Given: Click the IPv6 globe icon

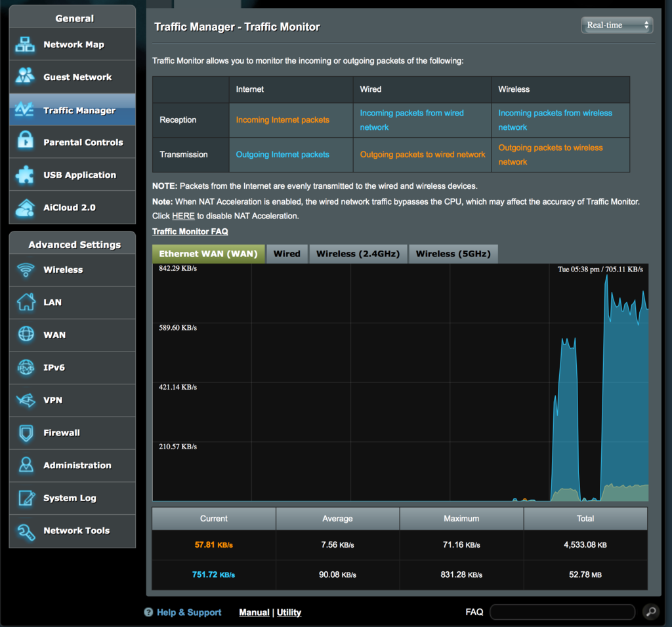Looking at the screenshot, I should coord(26,367).
